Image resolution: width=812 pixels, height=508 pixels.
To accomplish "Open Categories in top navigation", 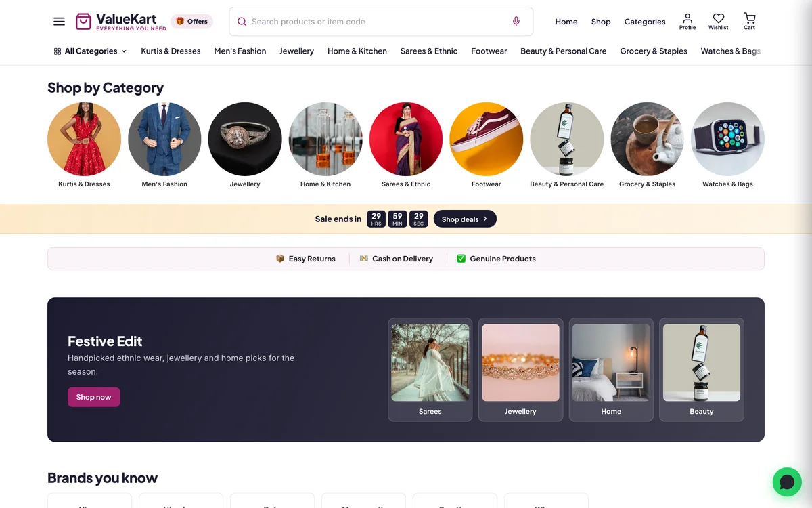I will pyautogui.click(x=645, y=22).
